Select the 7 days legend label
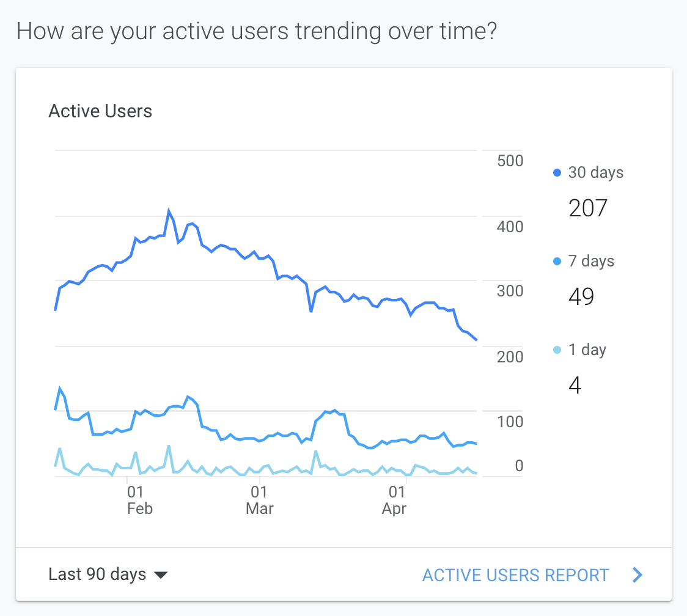The width and height of the screenshot is (687, 616). pyautogui.click(x=591, y=261)
